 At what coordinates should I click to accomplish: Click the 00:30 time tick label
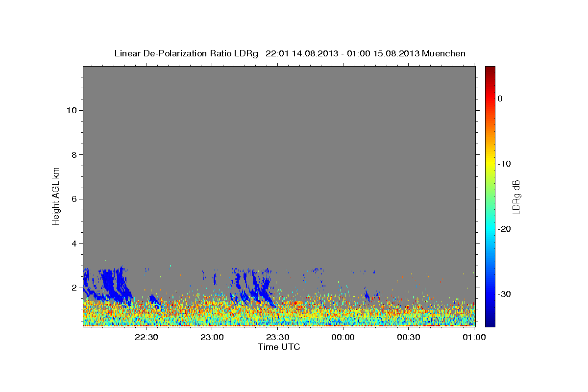(409, 337)
